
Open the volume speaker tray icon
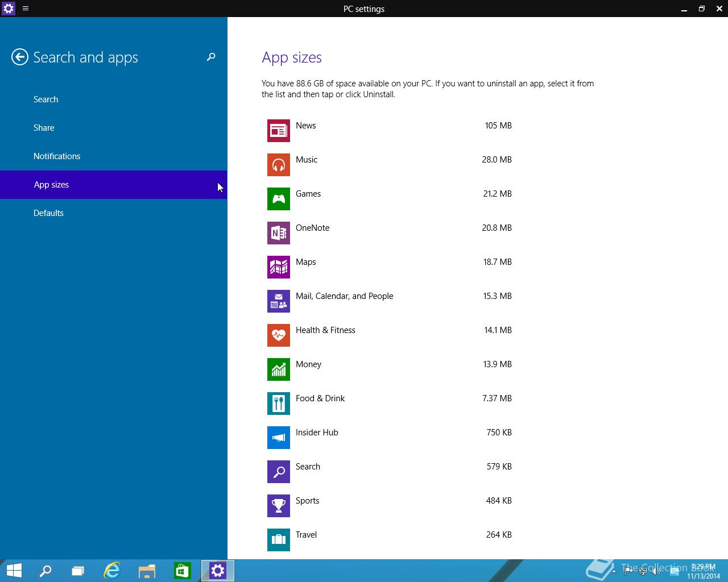pyautogui.click(x=656, y=571)
